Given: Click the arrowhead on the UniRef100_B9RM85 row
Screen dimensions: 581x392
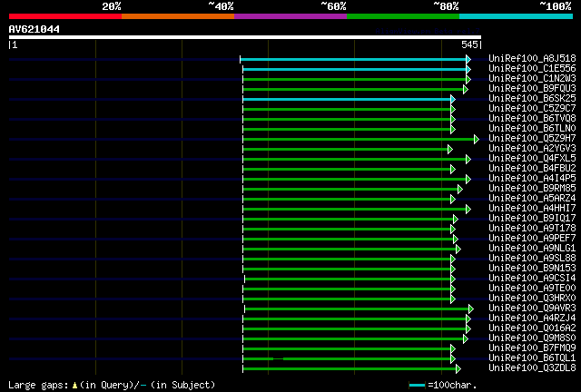Looking at the screenshot, I should pyautogui.click(x=460, y=190).
